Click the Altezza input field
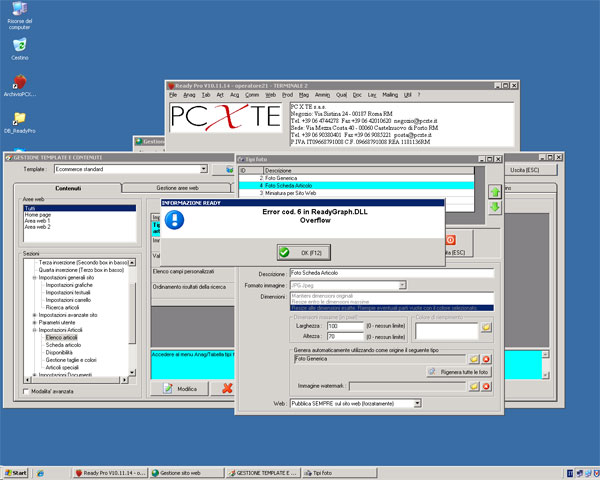600x480 pixels. (x=345, y=336)
